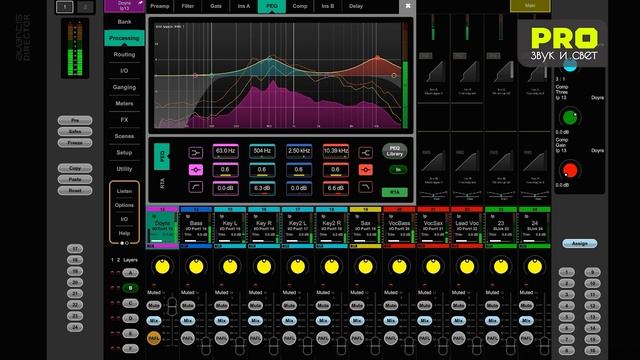Select the Sax channel strip name block
Viewport: 640px width, 360px height.
tap(365, 228)
